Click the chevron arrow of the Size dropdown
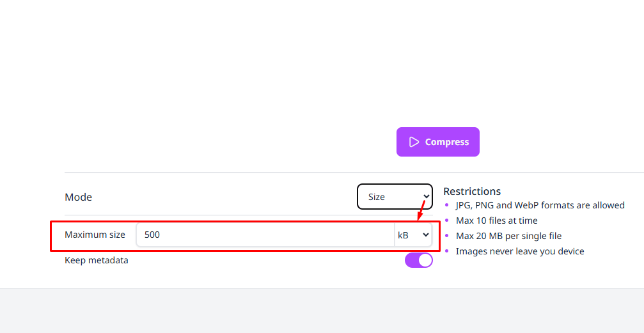The height and width of the screenshot is (333, 644). coord(426,197)
